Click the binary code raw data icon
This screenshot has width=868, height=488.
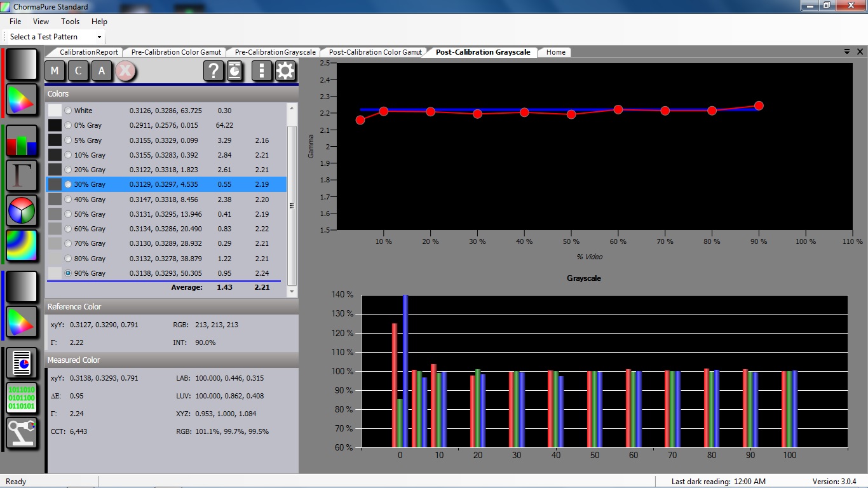[x=21, y=398]
